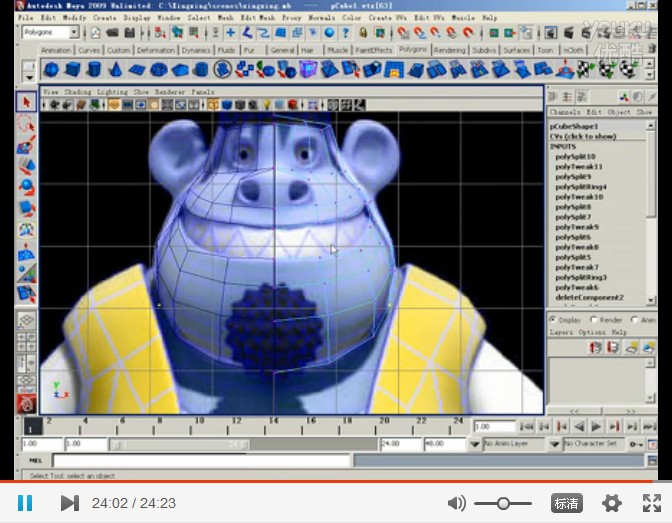Toggle smooth shade all blue cube icon
This screenshot has height=523, width=672.
pyautogui.click(x=227, y=105)
